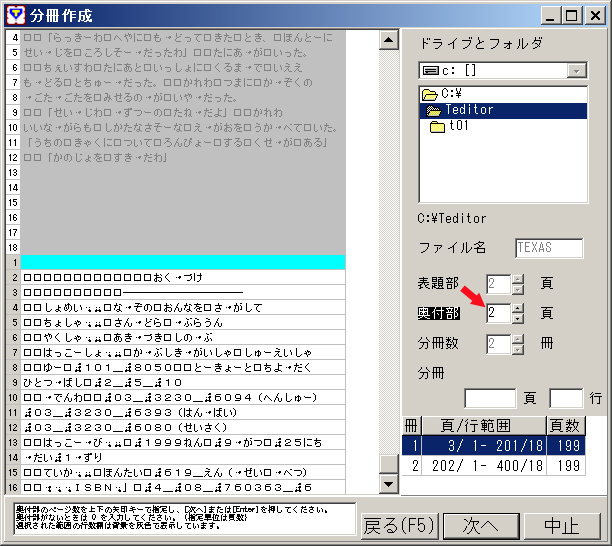This screenshot has width=612, height=546.
Task: Click the 奥付部 page number field
Action: tap(497, 313)
